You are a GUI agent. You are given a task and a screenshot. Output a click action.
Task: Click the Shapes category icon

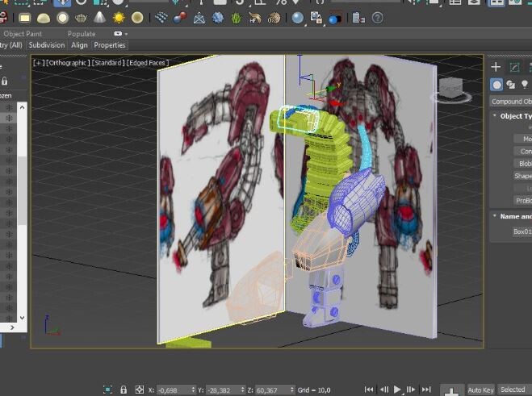tap(511, 85)
